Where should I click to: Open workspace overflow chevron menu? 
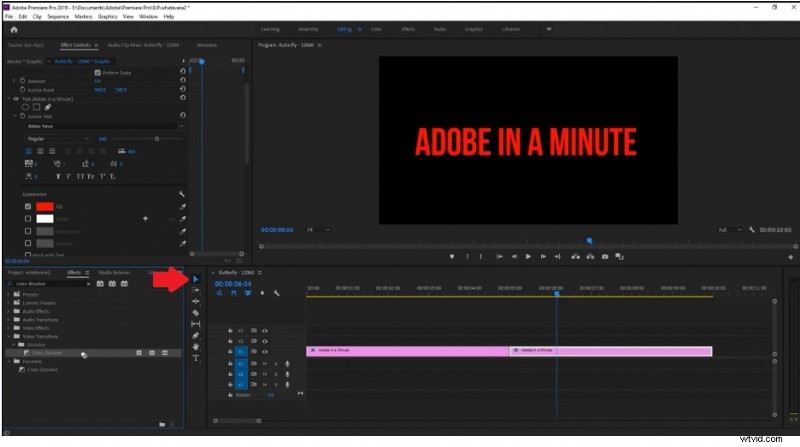click(549, 29)
